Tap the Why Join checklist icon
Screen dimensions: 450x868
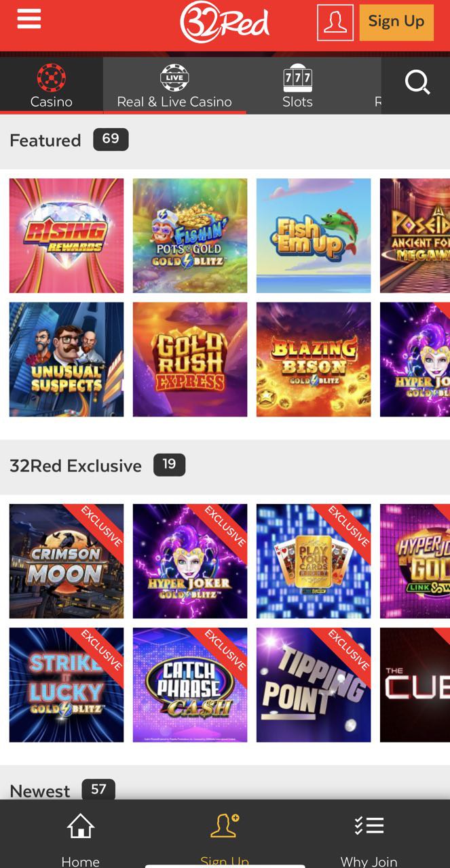tap(369, 825)
